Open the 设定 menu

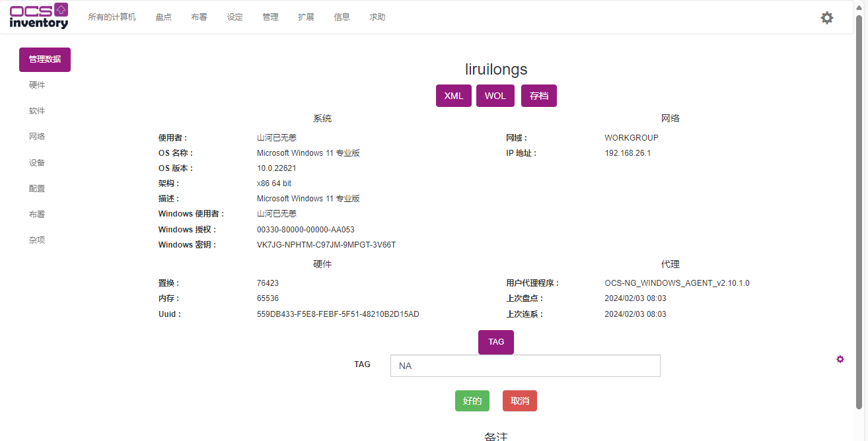(235, 17)
